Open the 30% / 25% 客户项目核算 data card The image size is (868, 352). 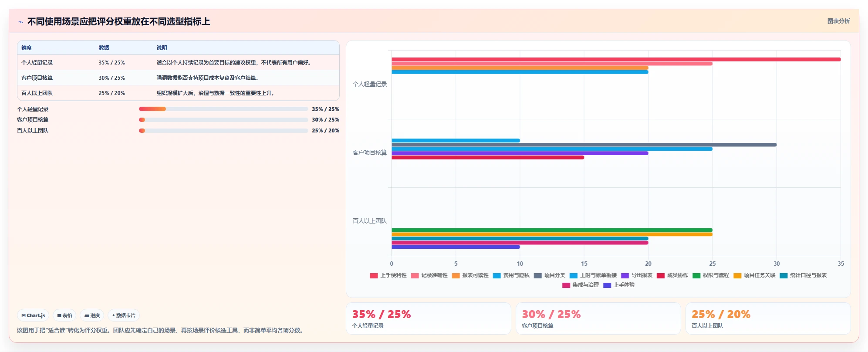598,318
